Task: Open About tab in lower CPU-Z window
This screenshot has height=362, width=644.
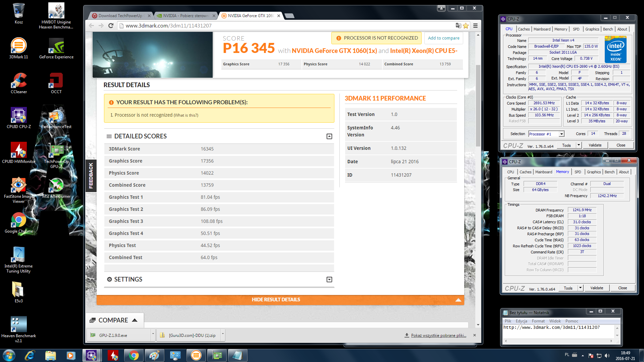Action: pyautogui.click(x=624, y=172)
